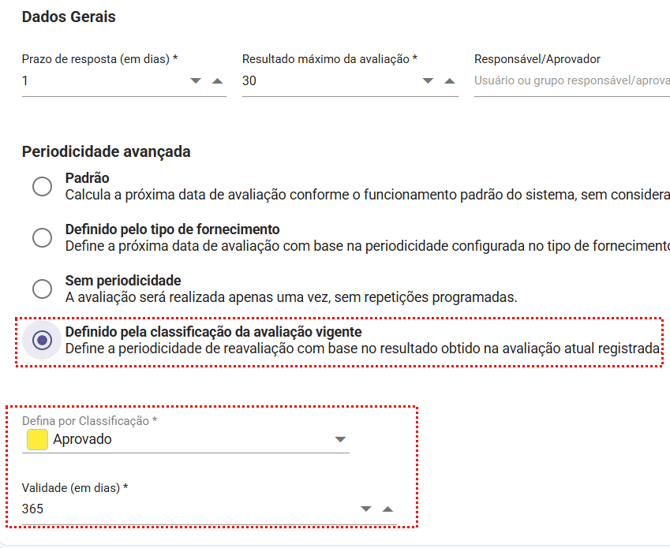Increase the Validade (em dias) value
The image size is (670, 548).
[x=388, y=508]
